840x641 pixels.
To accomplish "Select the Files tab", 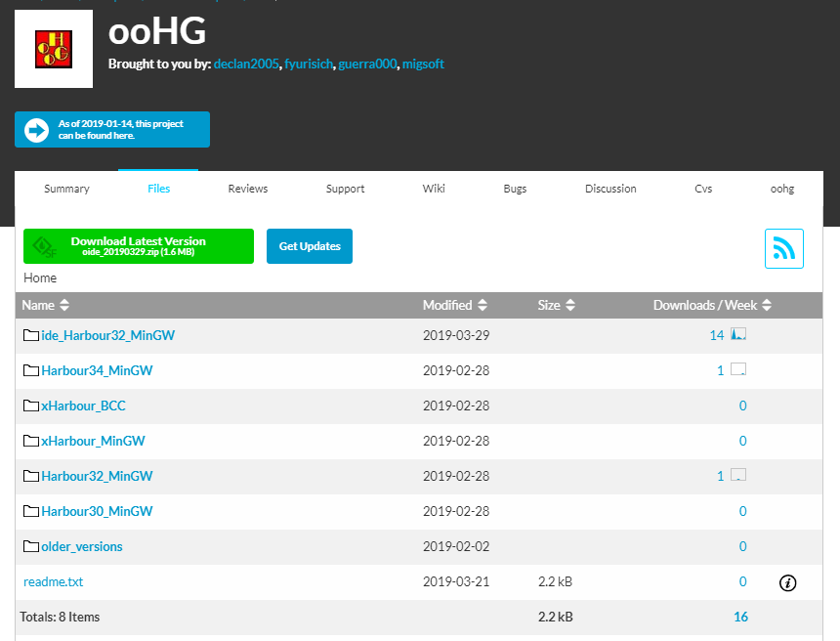I will coord(158,189).
